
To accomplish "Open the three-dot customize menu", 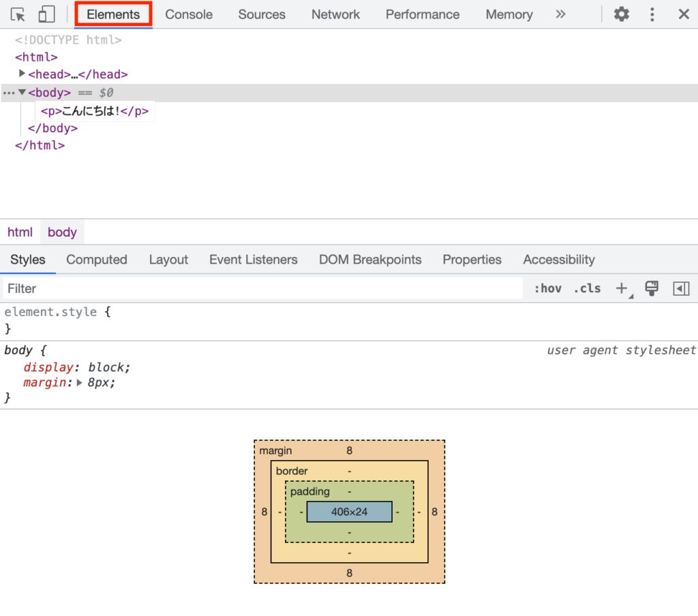I will click(x=652, y=14).
